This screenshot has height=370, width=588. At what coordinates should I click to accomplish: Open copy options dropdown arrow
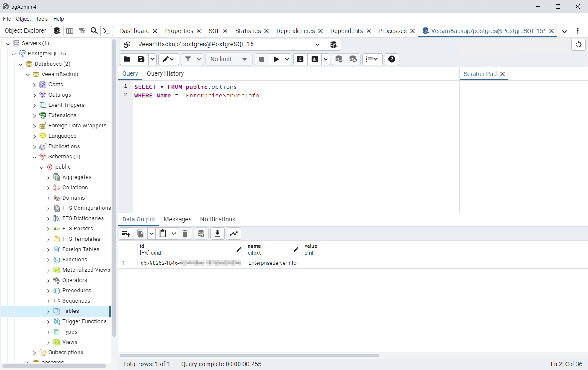(x=151, y=234)
